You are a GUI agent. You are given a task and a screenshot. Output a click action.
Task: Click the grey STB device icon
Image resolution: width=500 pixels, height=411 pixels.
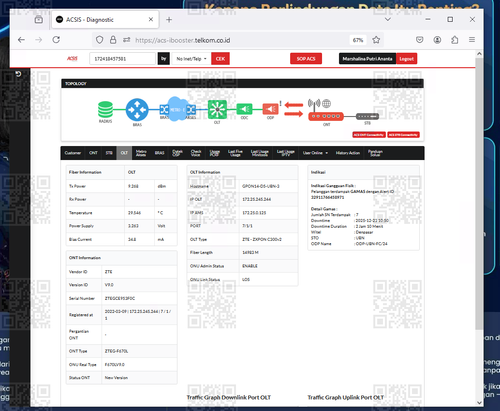tap(367, 116)
